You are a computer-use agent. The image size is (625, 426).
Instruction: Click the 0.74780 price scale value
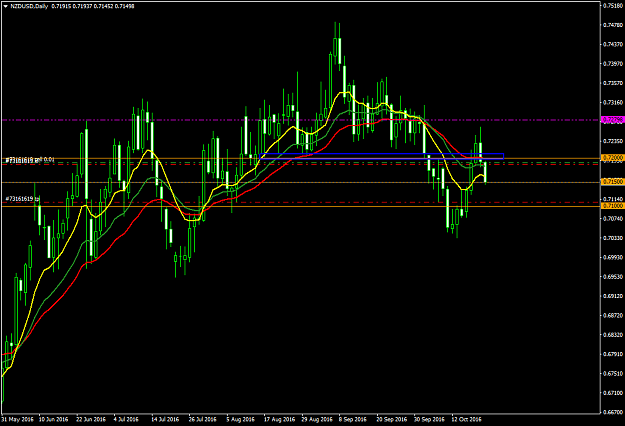[x=613, y=25]
